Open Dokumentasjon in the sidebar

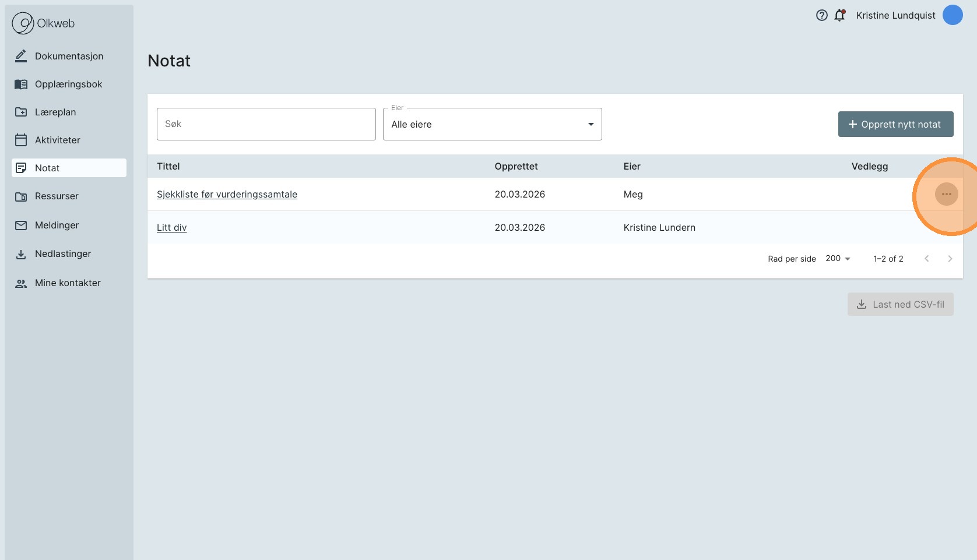tap(69, 56)
